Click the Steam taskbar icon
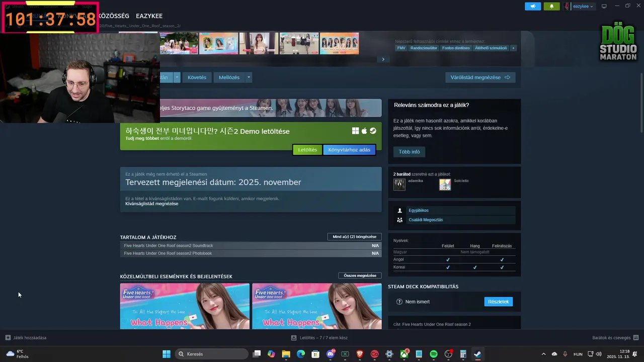The image size is (644, 362). tap(477, 354)
